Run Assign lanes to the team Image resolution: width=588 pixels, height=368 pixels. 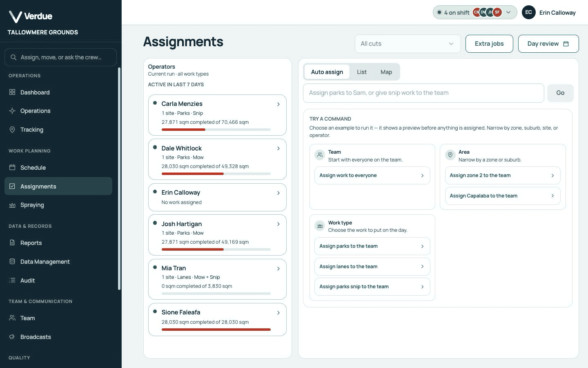372,267
